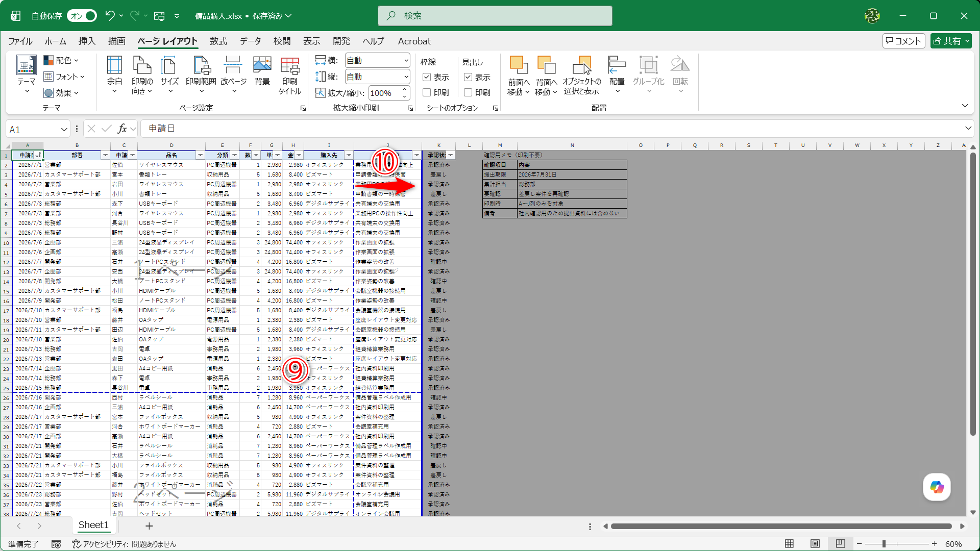Viewport: 980px width, 551px height.
Task: Click the zoom slider handle
Action: click(884, 544)
